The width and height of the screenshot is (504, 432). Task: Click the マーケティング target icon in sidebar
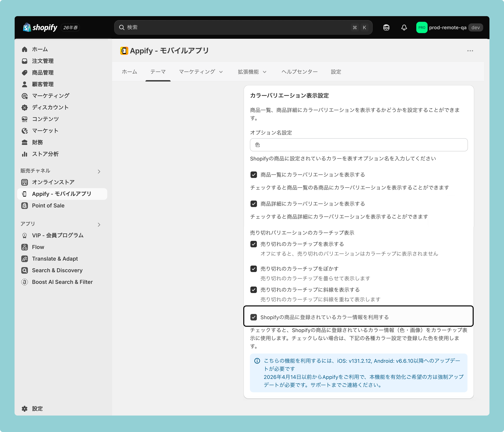[x=25, y=96]
